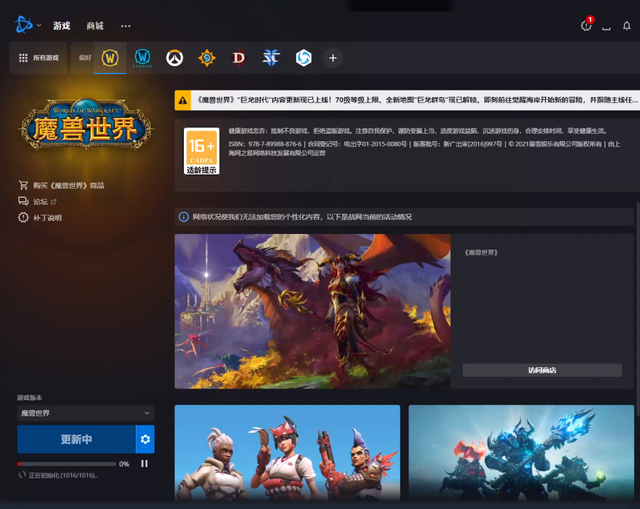Click the 访问商店 button
Image resolution: width=640 pixels, height=509 pixels.
tap(542, 370)
